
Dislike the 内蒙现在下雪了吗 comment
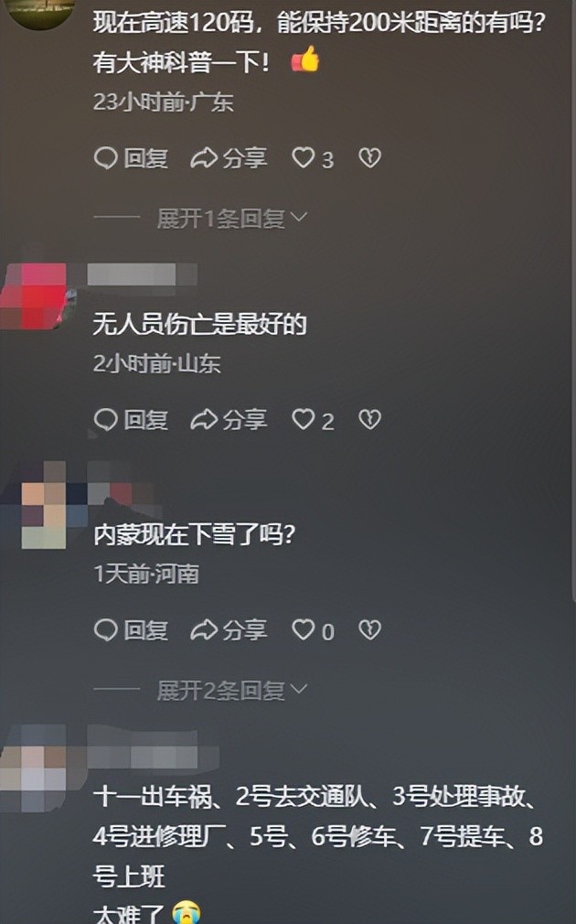370,630
